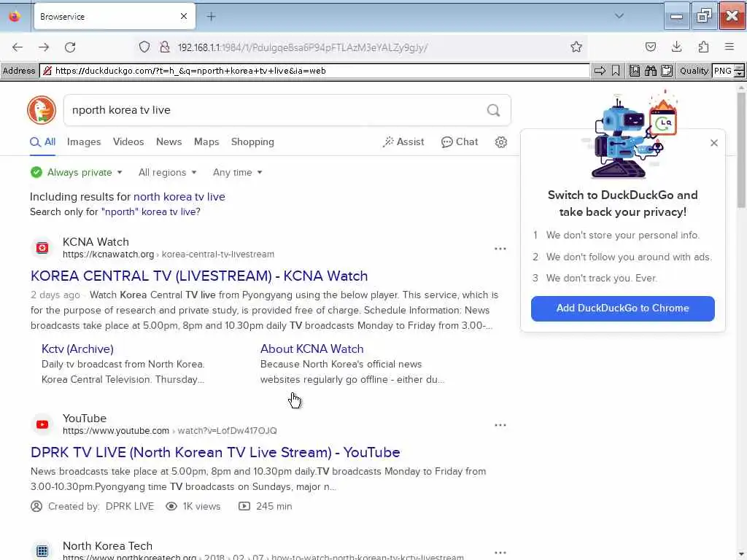The width and height of the screenshot is (747, 560).
Task: Reload the page in Firefox
Action: 70,47
